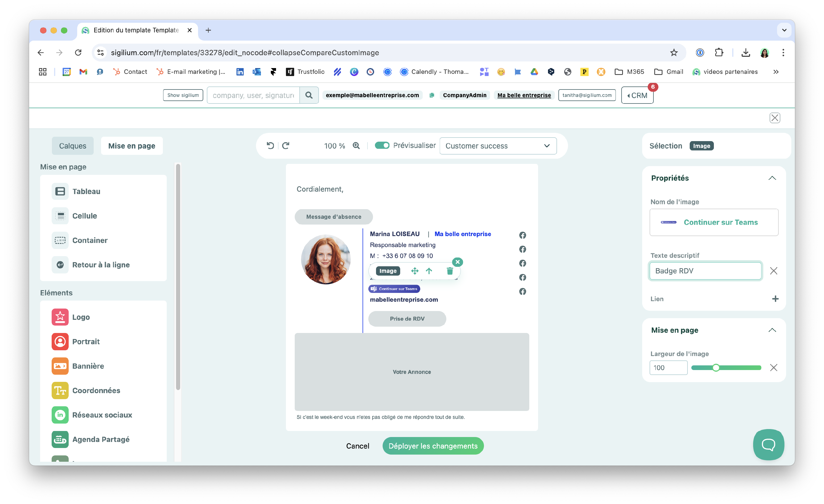
Task: Click the move handle icon on Image toolbar
Action: (x=415, y=271)
